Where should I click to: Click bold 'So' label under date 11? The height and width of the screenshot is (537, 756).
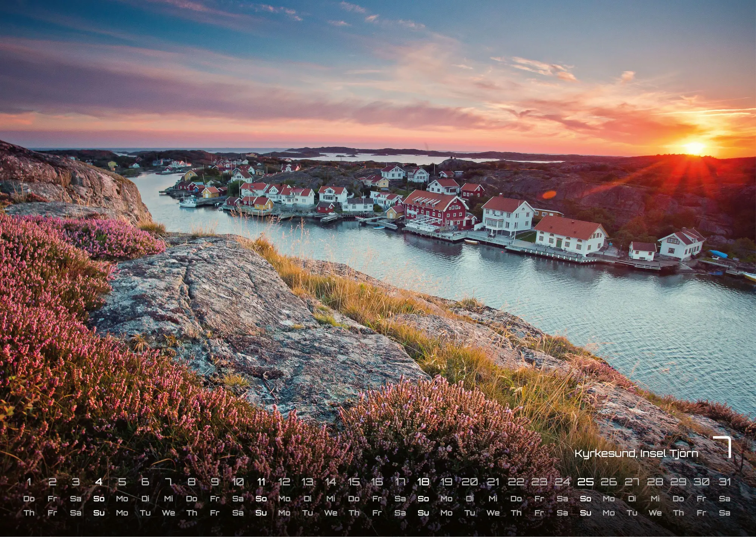(261, 499)
